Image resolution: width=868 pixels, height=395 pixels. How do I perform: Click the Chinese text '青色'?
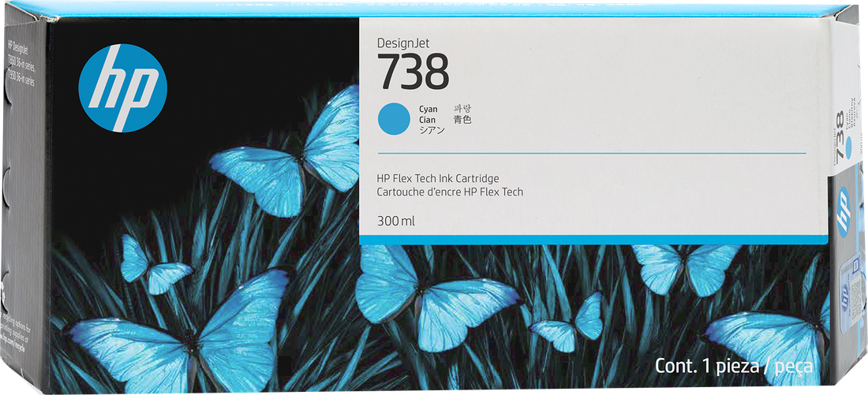462,120
